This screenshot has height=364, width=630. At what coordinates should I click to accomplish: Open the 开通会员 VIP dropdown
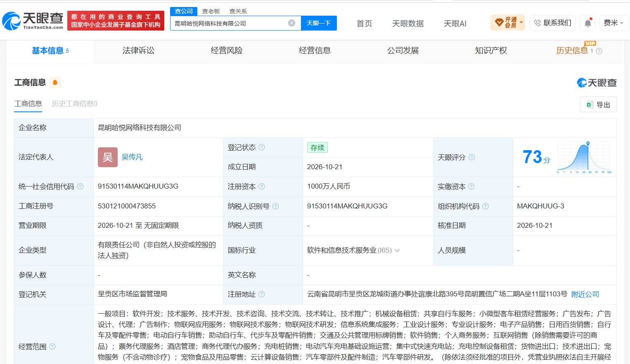click(508, 23)
